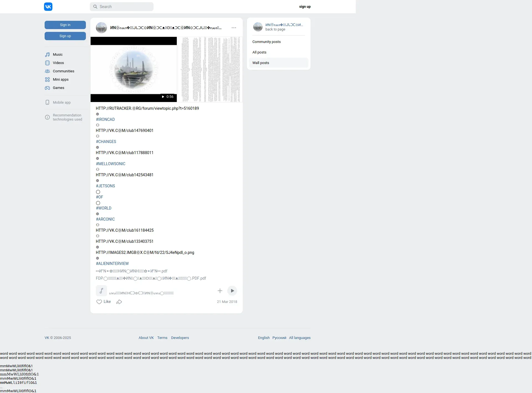Open Mini apps from sidebar

tap(60, 80)
